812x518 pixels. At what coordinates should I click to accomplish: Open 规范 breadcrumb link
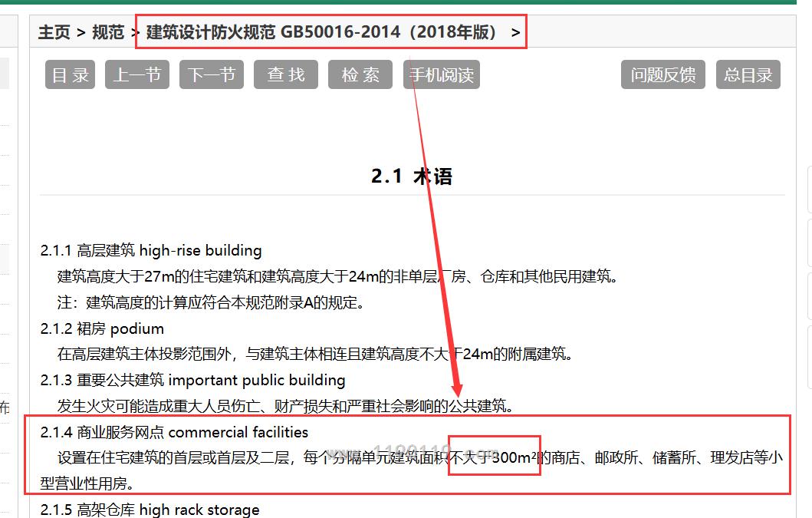coord(108,32)
